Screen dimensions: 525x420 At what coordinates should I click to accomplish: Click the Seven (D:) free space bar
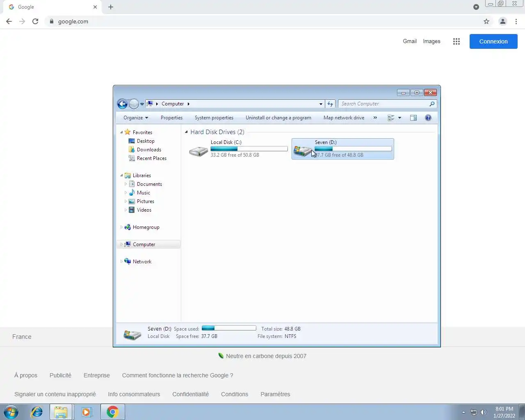tap(353, 149)
